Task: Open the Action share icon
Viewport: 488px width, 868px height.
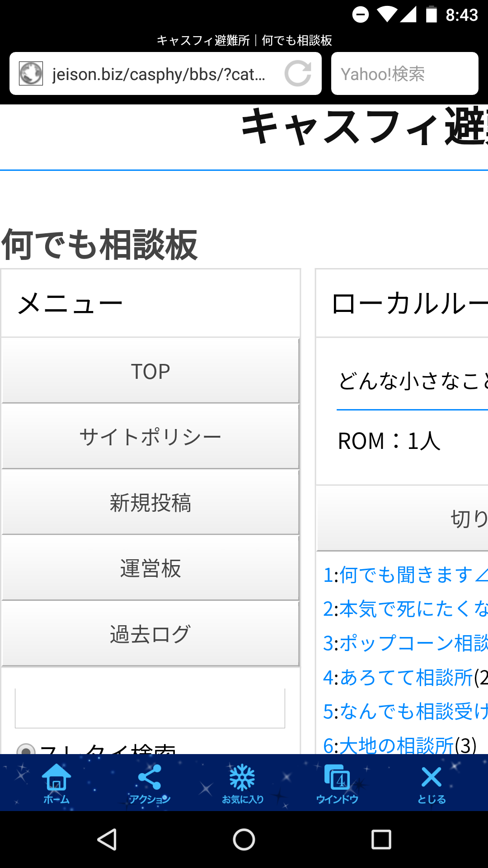Action: [150, 783]
